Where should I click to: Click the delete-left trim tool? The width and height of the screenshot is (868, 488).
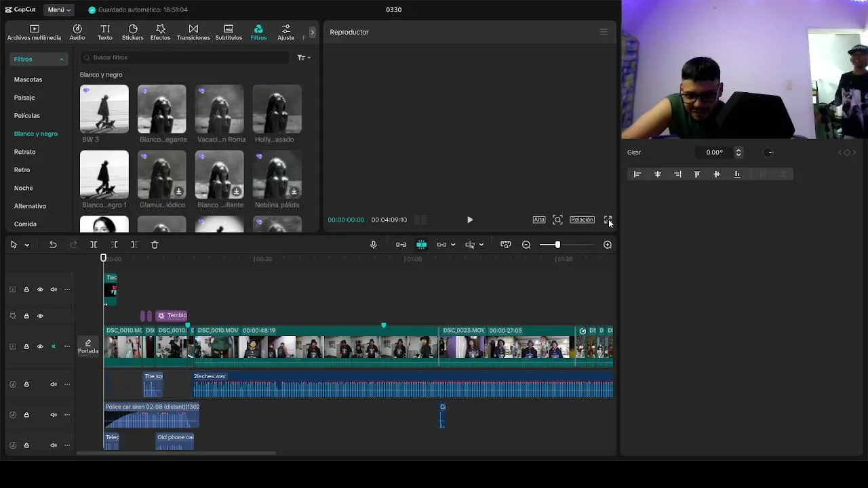[x=114, y=245]
